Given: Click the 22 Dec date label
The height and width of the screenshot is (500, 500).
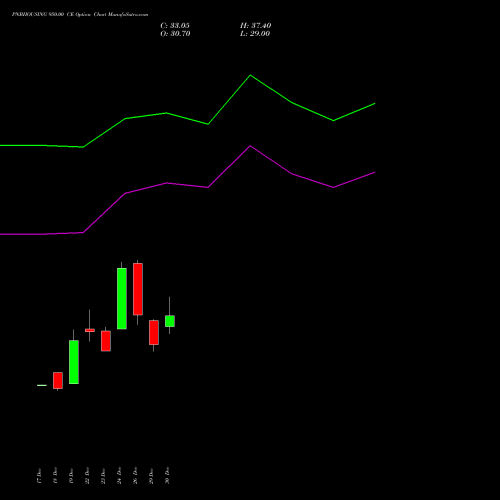Looking at the screenshot, I should click(87, 476).
